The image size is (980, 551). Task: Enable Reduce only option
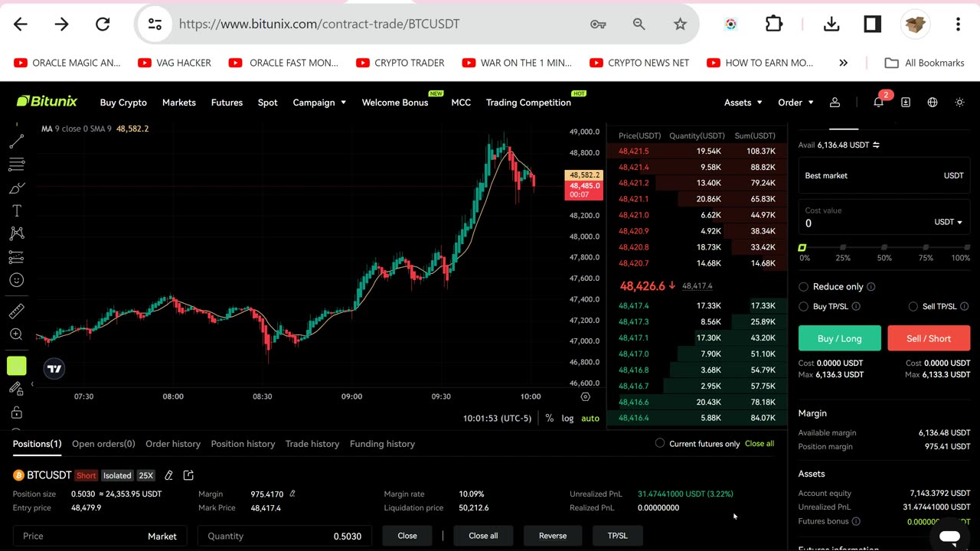click(x=803, y=286)
